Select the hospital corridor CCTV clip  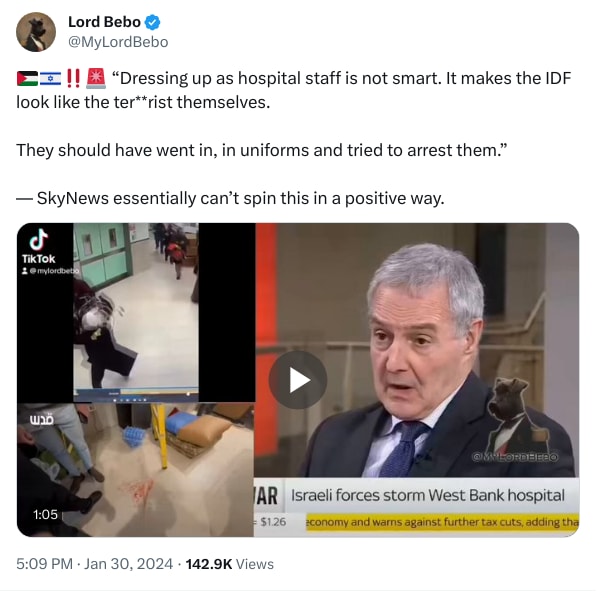coord(136,312)
